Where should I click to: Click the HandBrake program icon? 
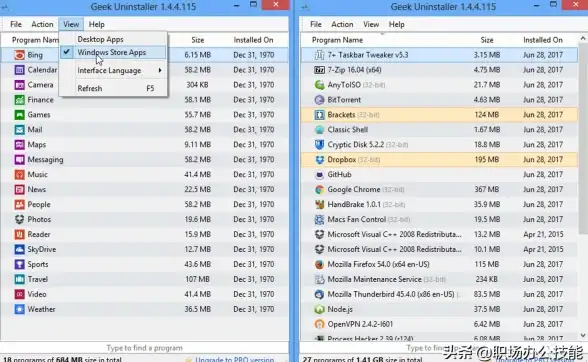[x=320, y=204]
